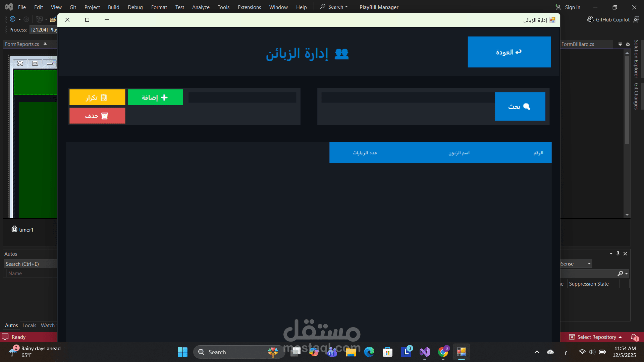
Task: Open Microsoft Edge from the taskbar
Action: (x=369, y=352)
